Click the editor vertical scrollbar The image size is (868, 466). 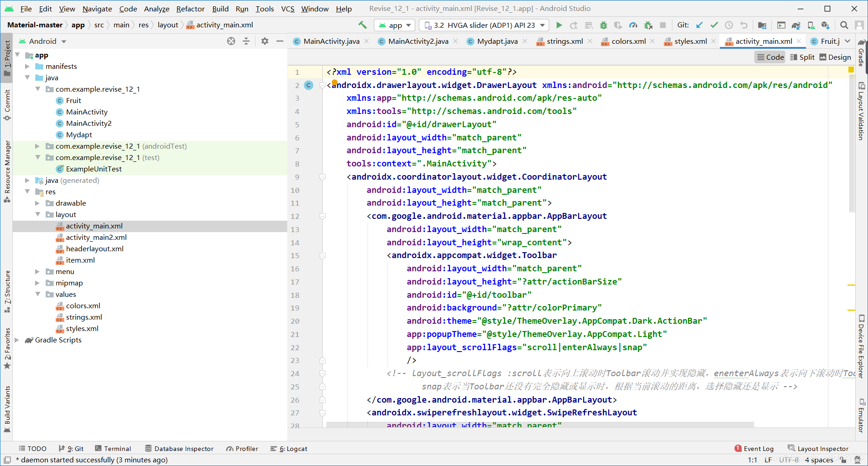point(852,145)
